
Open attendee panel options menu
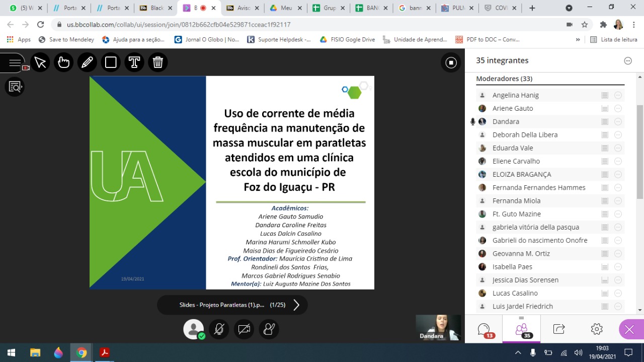[627, 60]
